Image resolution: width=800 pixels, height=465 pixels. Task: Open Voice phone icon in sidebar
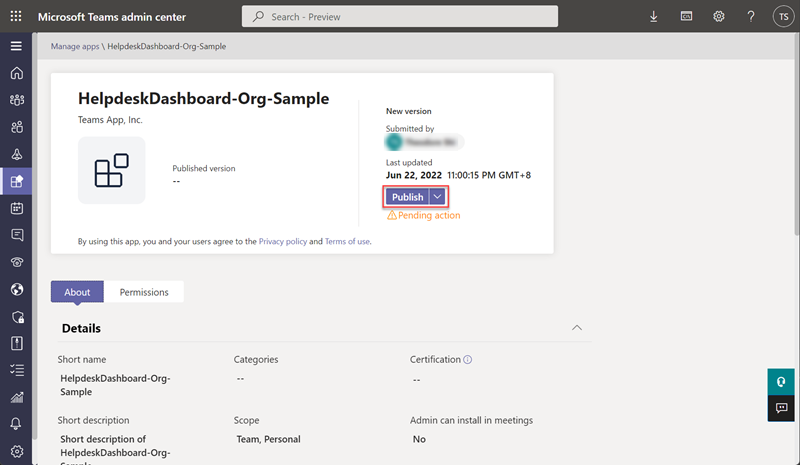(x=17, y=262)
